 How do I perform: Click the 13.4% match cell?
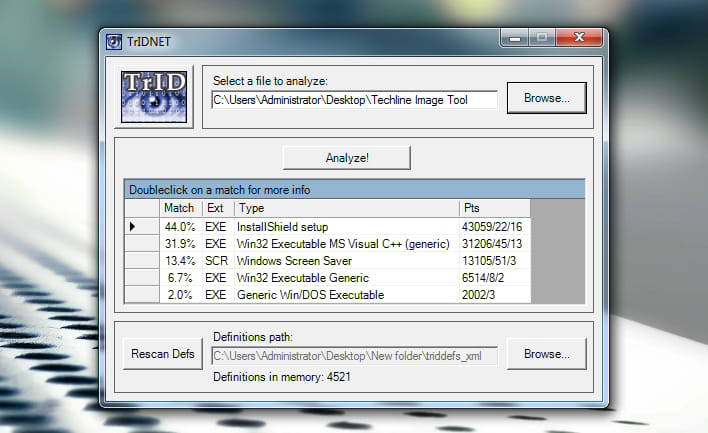(x=181, y=261)
